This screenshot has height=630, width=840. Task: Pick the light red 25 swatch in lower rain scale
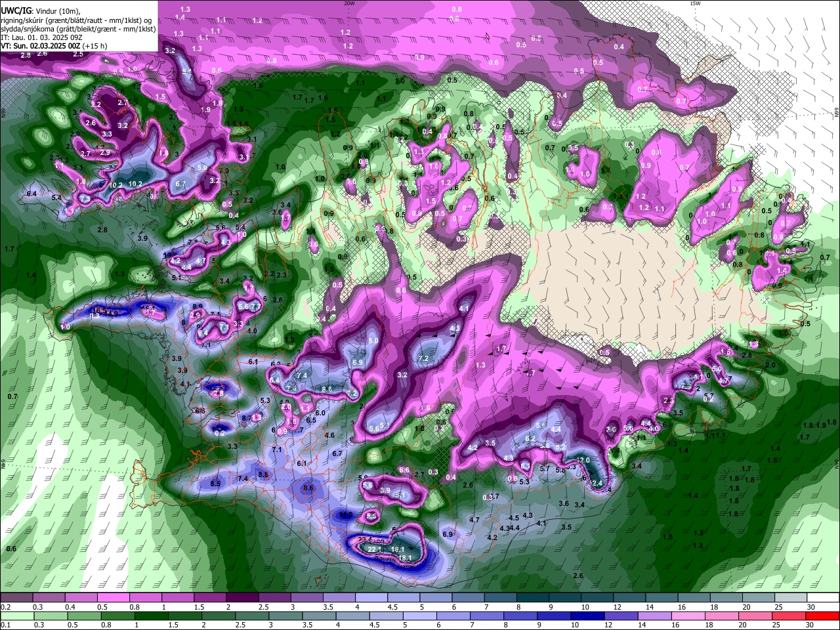click(789, 616)
